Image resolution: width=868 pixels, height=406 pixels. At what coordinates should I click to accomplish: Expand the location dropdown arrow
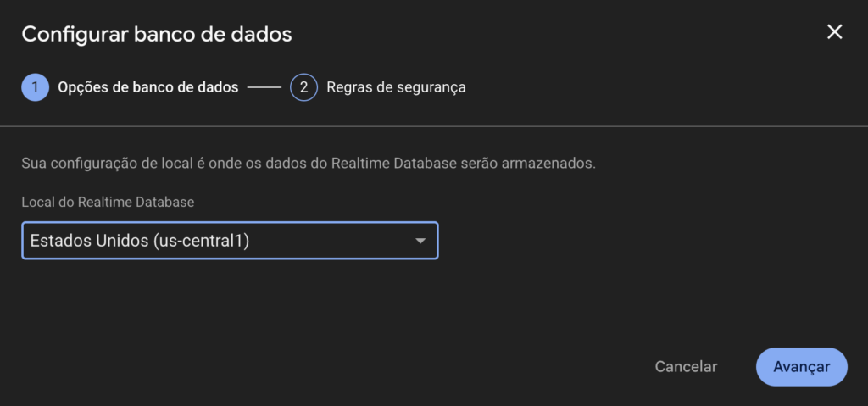[x=420, y=241]
